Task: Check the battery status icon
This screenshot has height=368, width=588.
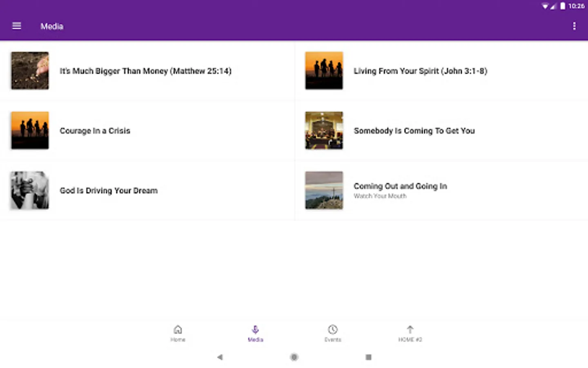Action: (x=563, y=6)
